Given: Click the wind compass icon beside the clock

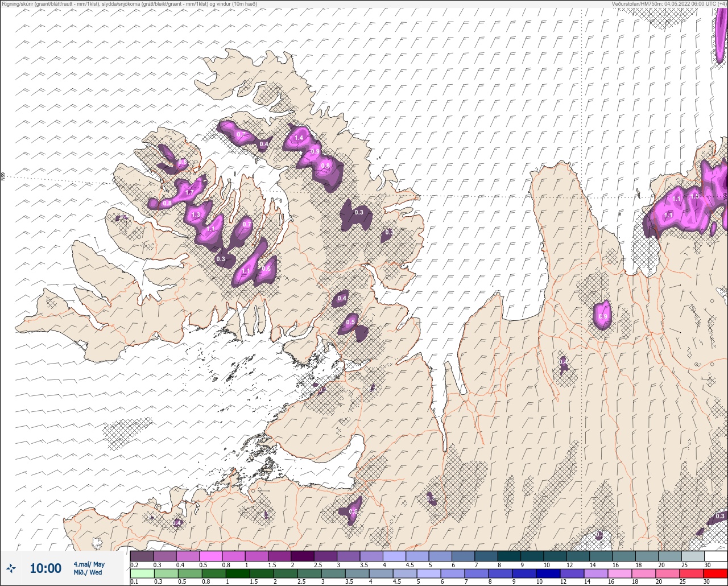Looking at the screenshot, I should [11, 568].
